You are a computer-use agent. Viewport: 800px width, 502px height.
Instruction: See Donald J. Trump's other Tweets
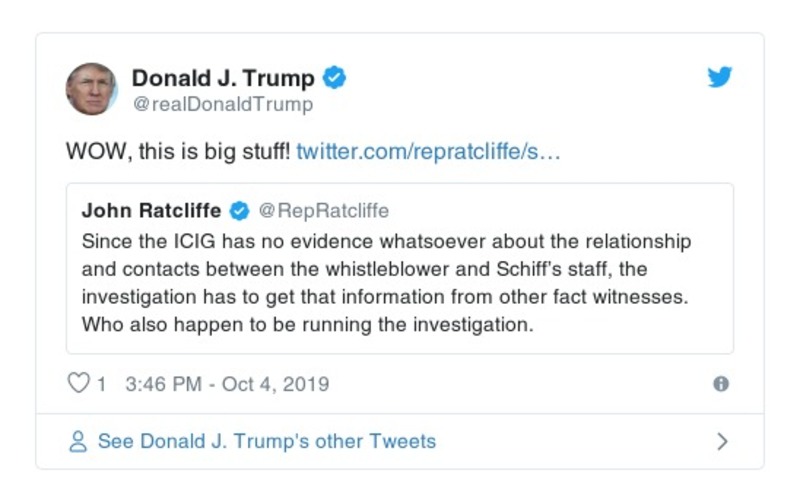pos(266,441)
